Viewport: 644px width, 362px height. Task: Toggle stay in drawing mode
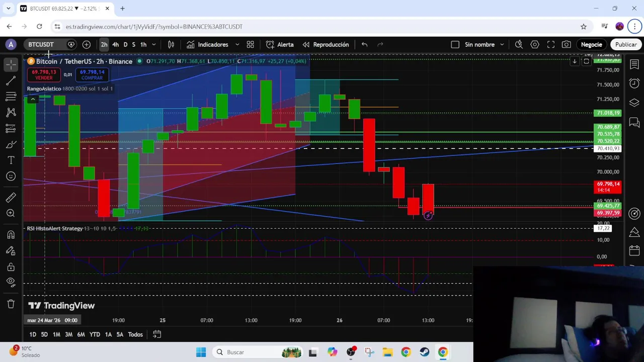(x=11, y=250)
